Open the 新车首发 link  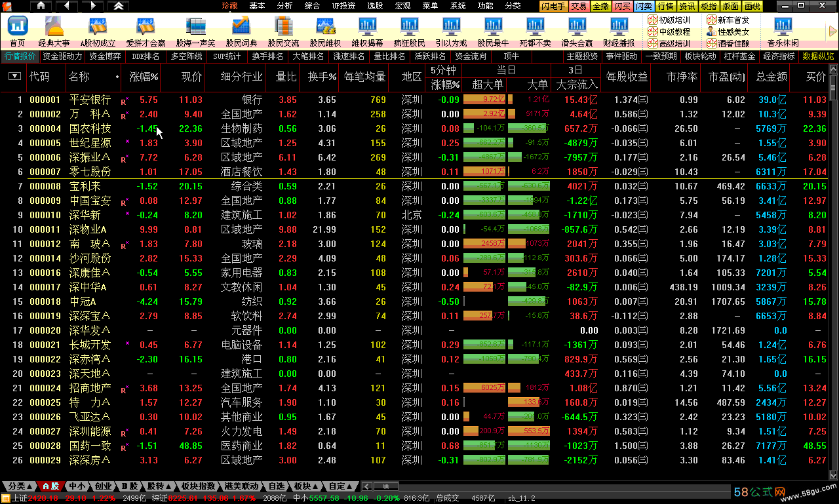728,20
